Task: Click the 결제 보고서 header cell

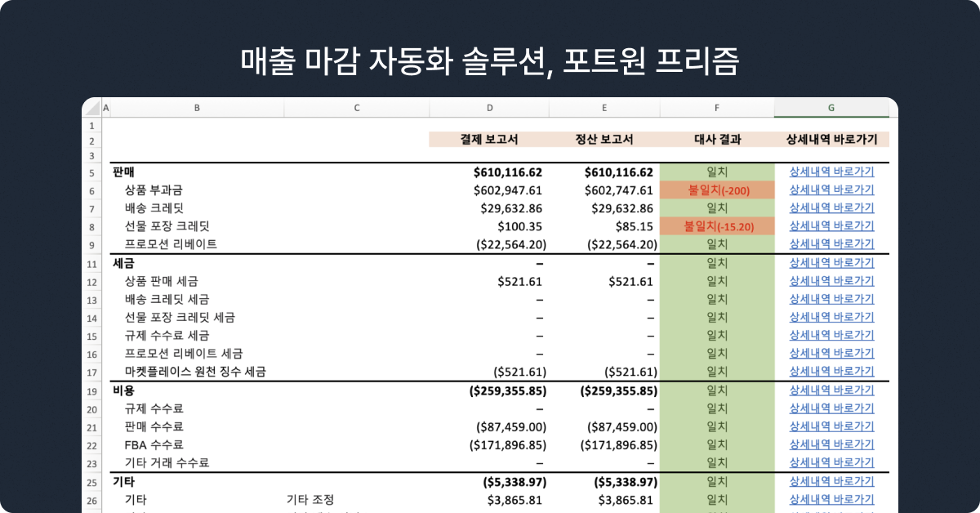Action: [x=489, y=140]
